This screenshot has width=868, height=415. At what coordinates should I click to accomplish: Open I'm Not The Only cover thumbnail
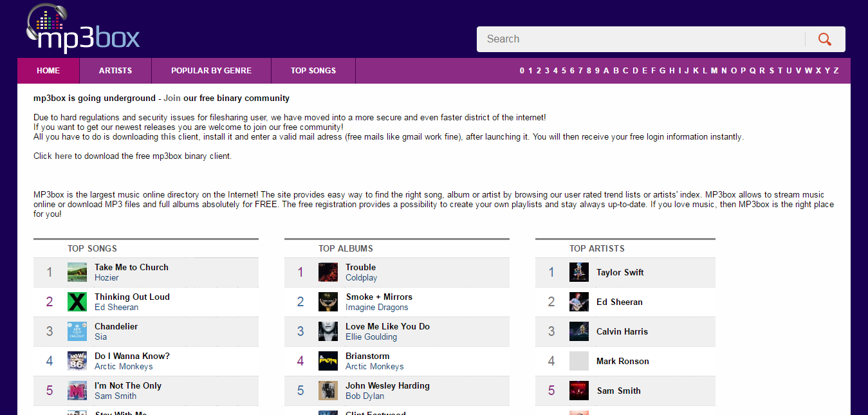[x=77, y=391]
